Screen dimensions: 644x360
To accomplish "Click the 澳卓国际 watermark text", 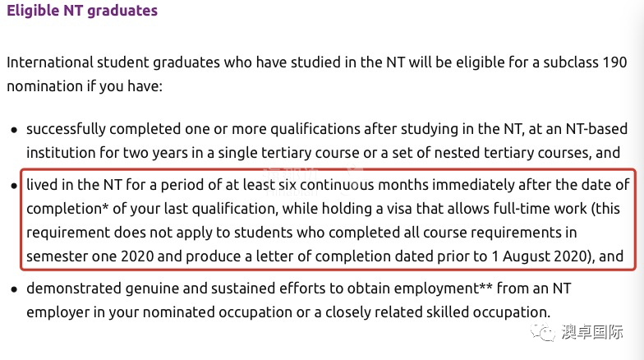I will coord(592,332).
